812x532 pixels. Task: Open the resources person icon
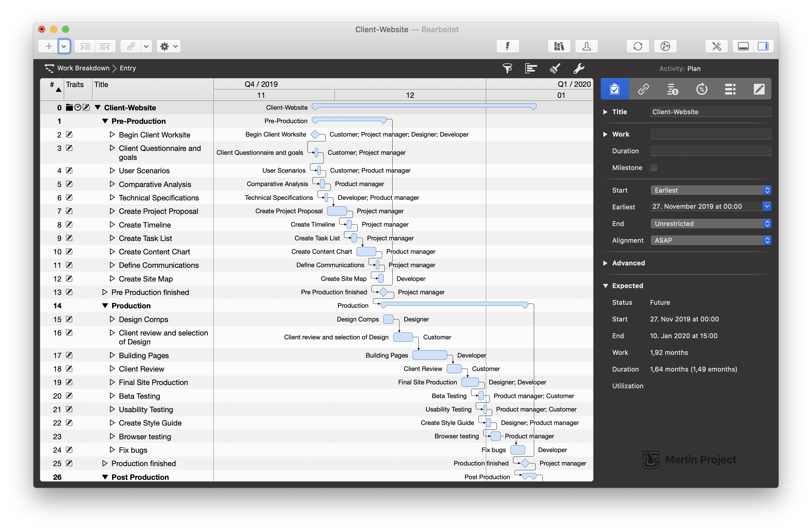[x=586, y=46]
